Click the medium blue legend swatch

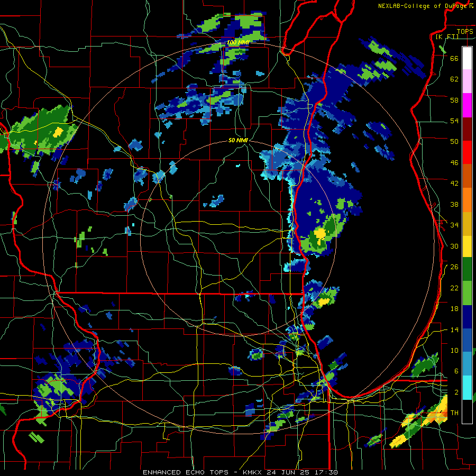(467, 340)
